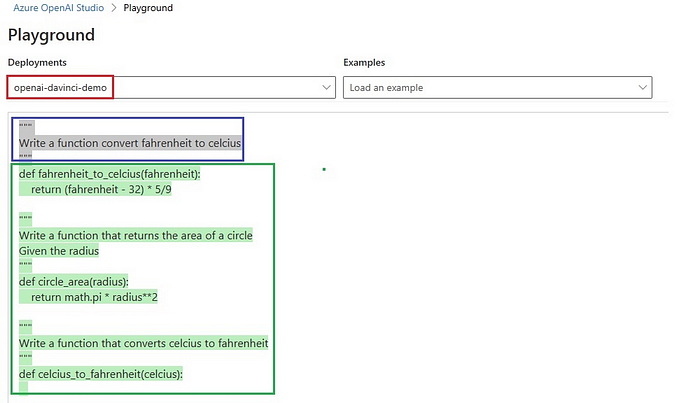Screen dimensions: 700x403
Task: Click the Examples label
Action: pyautogui.click(x=364, y=62)
